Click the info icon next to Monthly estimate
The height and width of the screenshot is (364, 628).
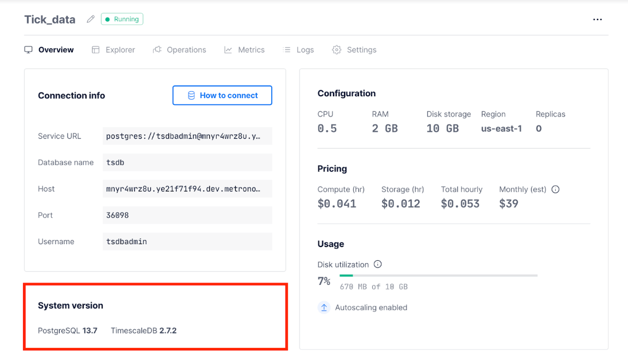[x=555, y=189]
